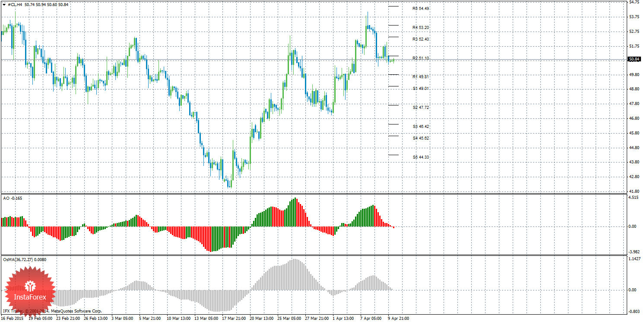Viewport: 644px width, 322px height.
Task: Click the 3 Mar 05:00 time label
Action: (123, 319)
